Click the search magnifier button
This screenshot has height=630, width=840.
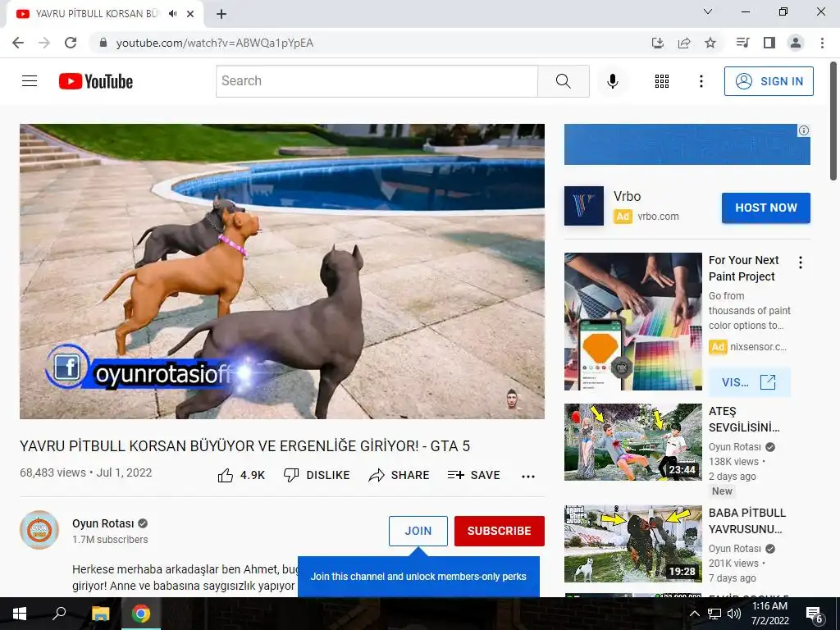(x=563, y=81)
